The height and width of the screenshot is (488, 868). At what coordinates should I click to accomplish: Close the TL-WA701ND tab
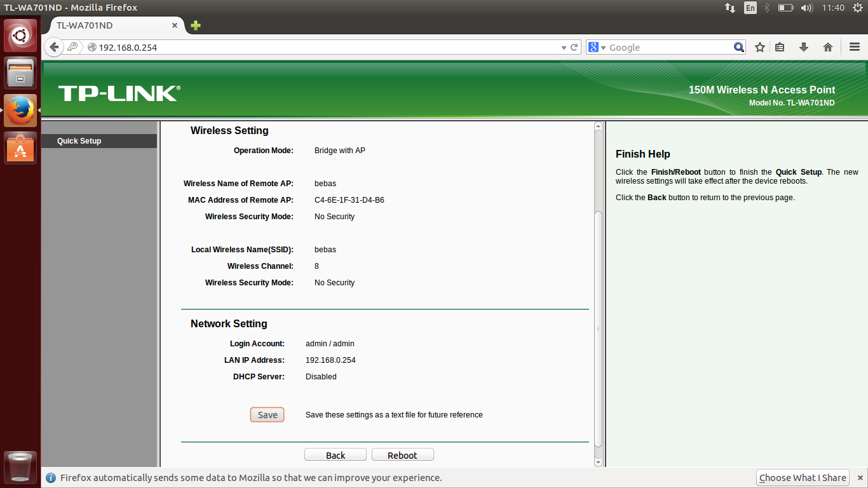click(175, 25)
